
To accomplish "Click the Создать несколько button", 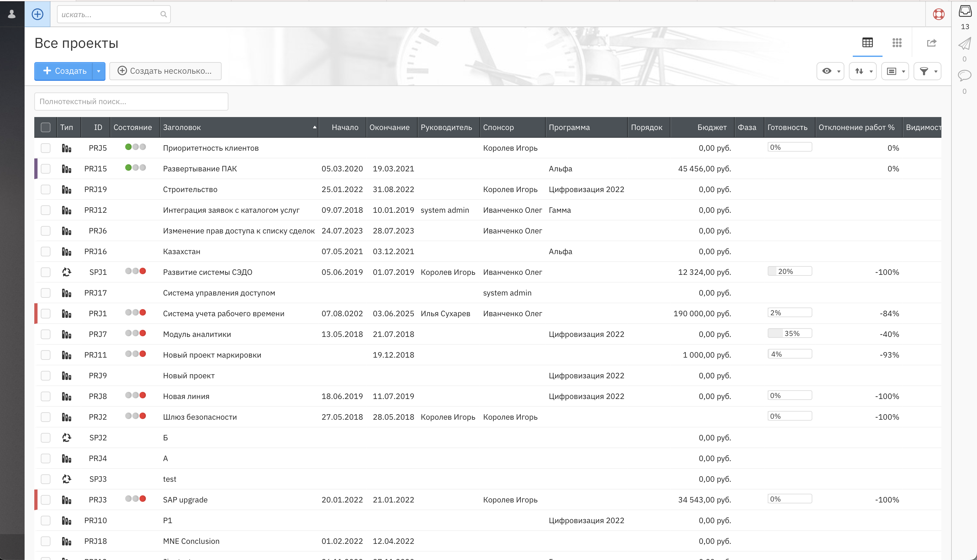I will coord(165,71).
